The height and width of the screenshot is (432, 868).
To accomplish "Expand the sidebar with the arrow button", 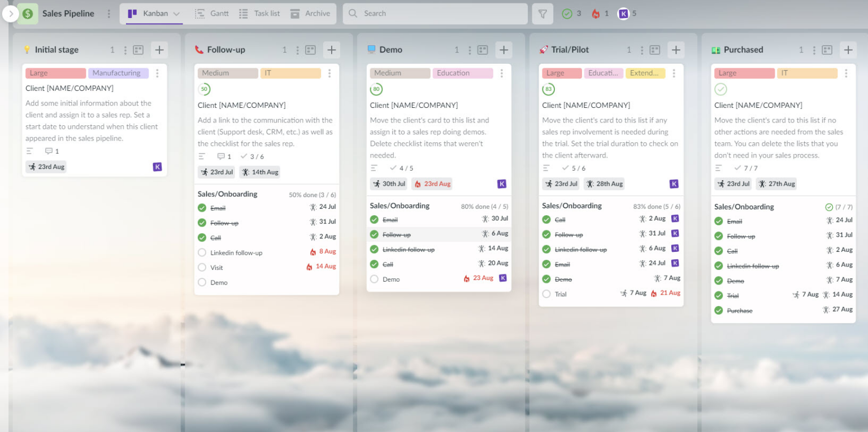I will coord(11,14).
